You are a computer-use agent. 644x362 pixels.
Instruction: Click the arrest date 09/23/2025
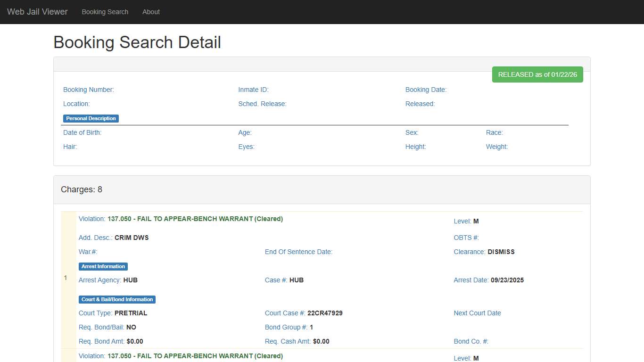tap(507, 280)
